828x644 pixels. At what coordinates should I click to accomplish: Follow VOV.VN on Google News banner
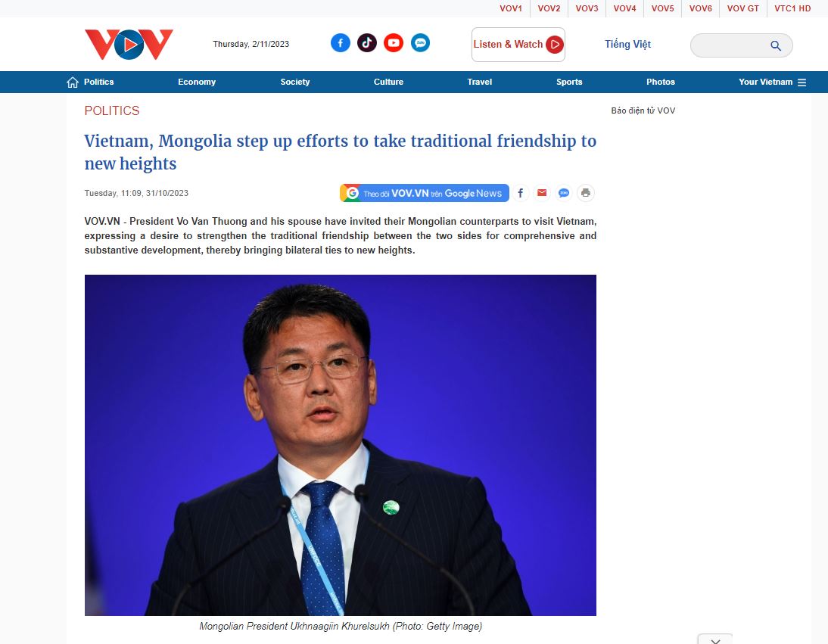[x=424, y=193]
